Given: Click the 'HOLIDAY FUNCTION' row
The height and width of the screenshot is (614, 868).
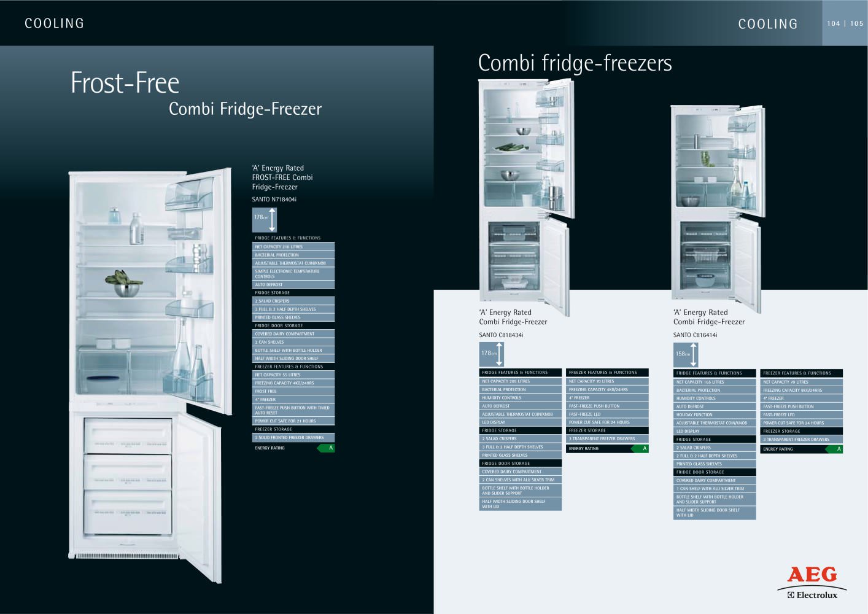Looking at the screenshot, I should click(x=715, y=415).
